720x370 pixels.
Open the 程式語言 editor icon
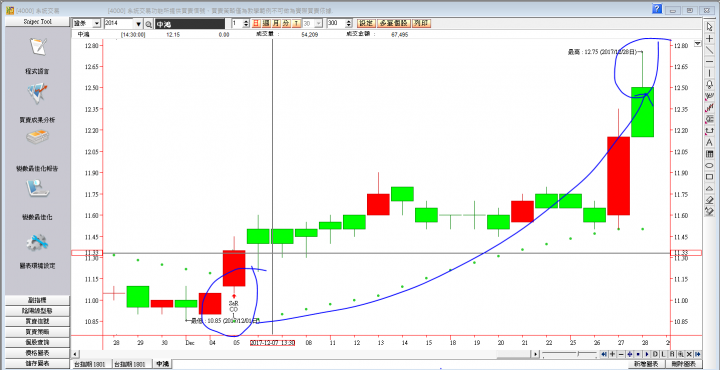(x=37, y=47)
